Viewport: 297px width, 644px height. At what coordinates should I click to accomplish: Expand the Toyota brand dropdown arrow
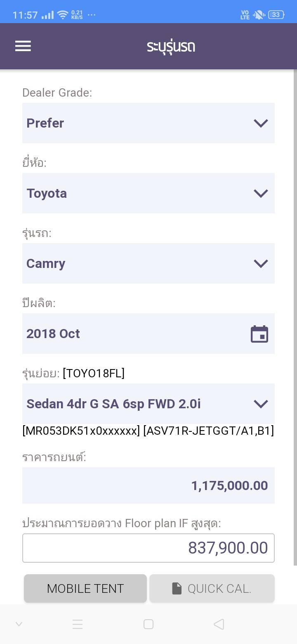coord(261,193)
